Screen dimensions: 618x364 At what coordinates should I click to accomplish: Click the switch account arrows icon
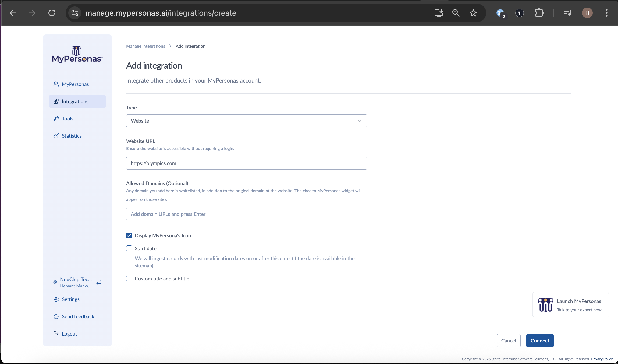pos(99,282)
